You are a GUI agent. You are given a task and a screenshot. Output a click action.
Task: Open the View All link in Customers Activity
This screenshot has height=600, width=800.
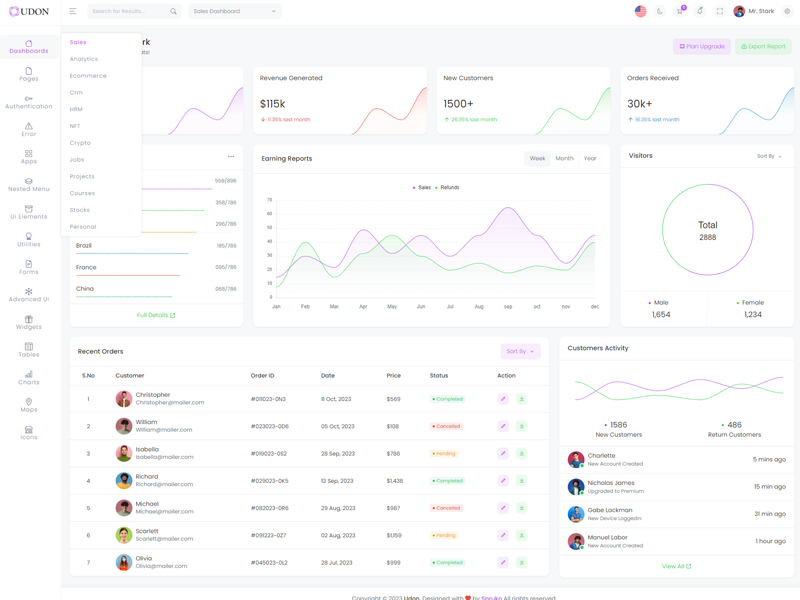point(676,566)
